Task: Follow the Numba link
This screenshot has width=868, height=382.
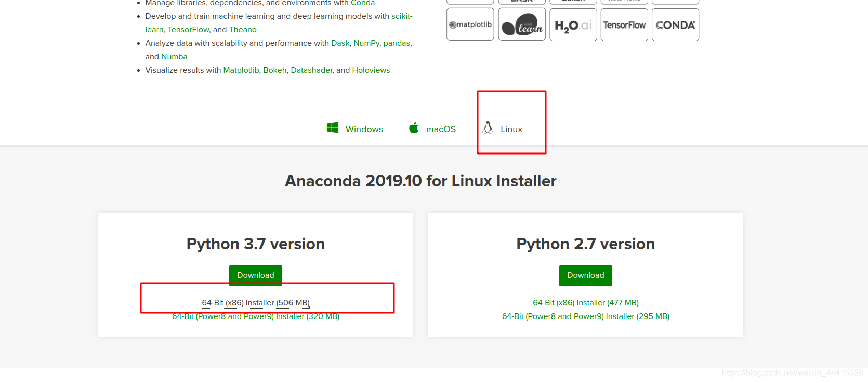Action: tap(174, 57)
